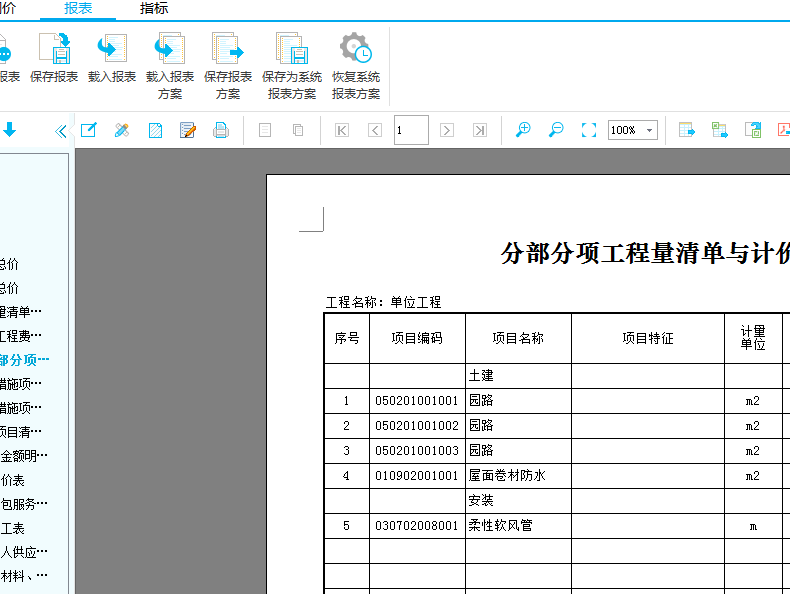
Task: Click the 工程名称: 单位工程 label
Action: (x=383, y=302)
